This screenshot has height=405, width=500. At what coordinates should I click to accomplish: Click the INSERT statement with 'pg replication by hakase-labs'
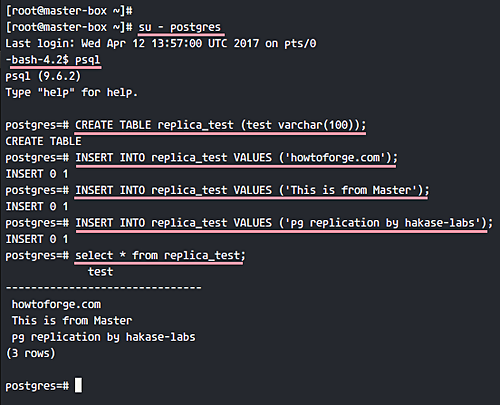click(x=284, y=223)
